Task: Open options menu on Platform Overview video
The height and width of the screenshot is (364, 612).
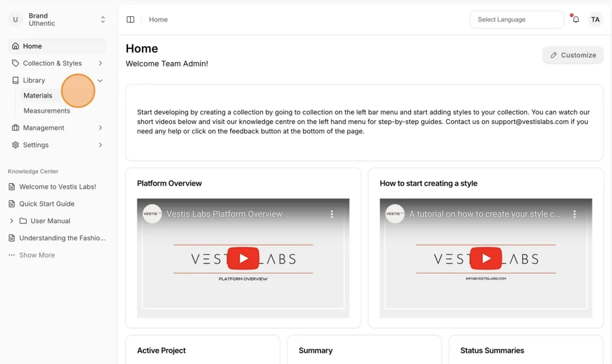Action: (331, 214)
